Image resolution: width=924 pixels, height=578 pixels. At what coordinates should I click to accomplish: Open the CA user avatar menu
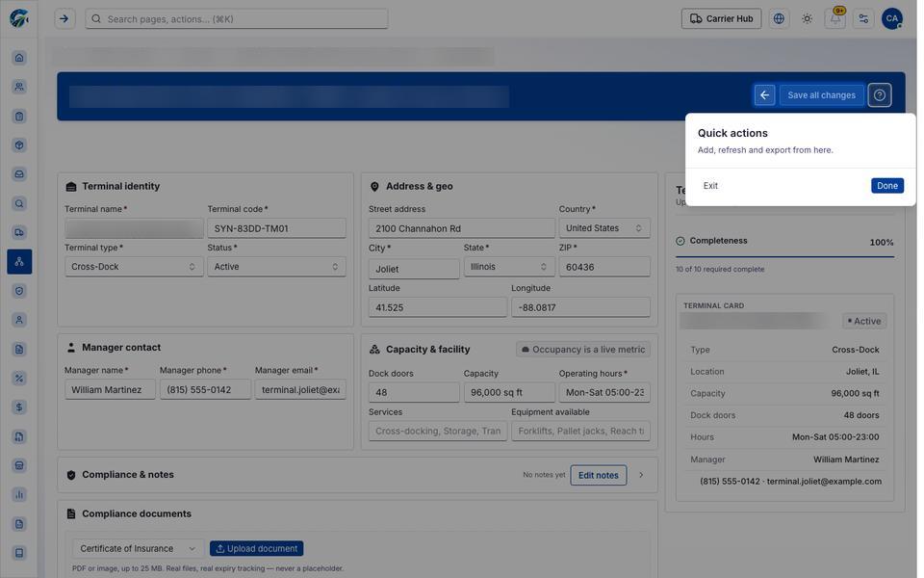[x=891, y=19]
